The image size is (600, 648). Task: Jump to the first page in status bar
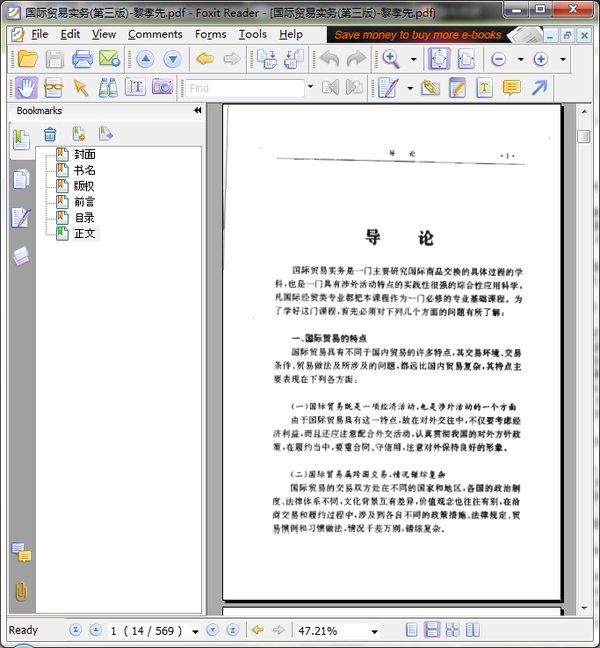point(75,630)
